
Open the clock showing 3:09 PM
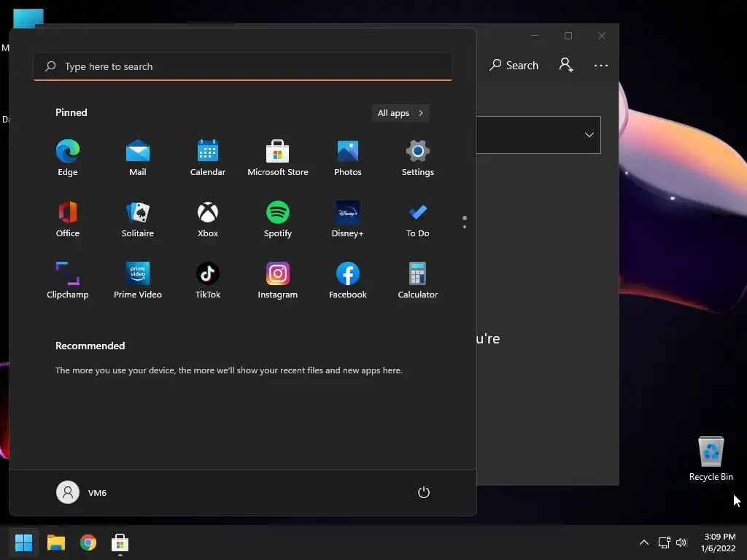point(719,542)
